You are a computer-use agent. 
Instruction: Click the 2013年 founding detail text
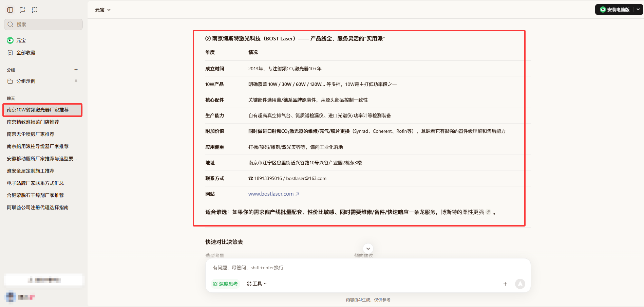pos(285,69)
